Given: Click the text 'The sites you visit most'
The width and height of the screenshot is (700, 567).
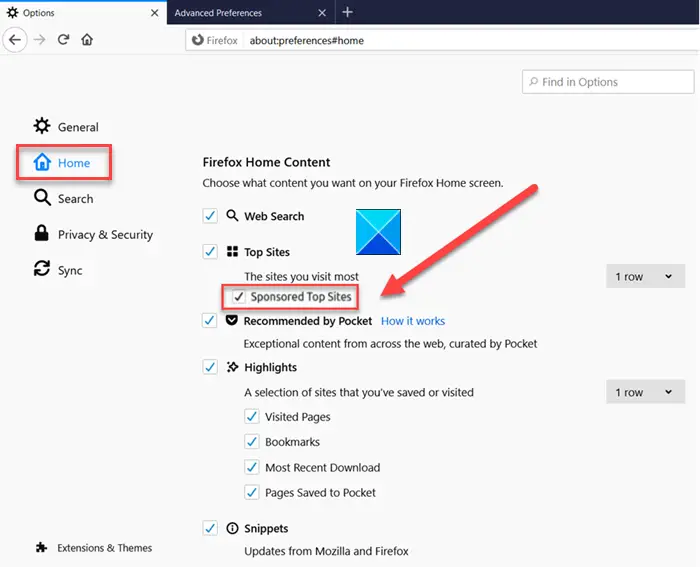Looking at the screenshot, I should pyautogui.click(x=301, y=277).
